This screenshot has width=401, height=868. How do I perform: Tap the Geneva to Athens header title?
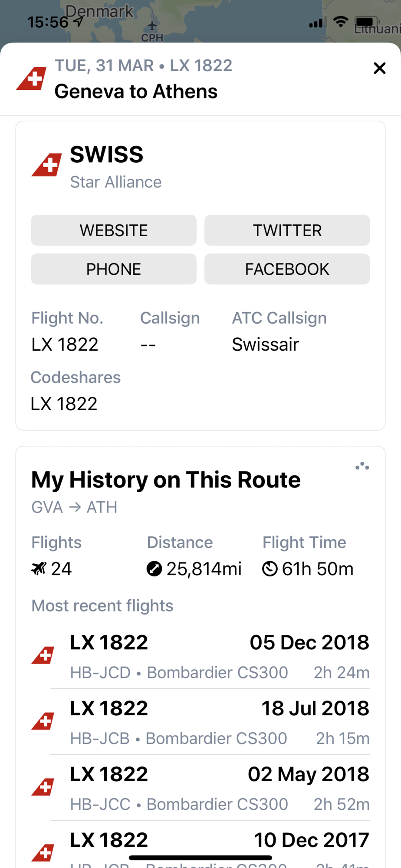click(x=136, y=92)
